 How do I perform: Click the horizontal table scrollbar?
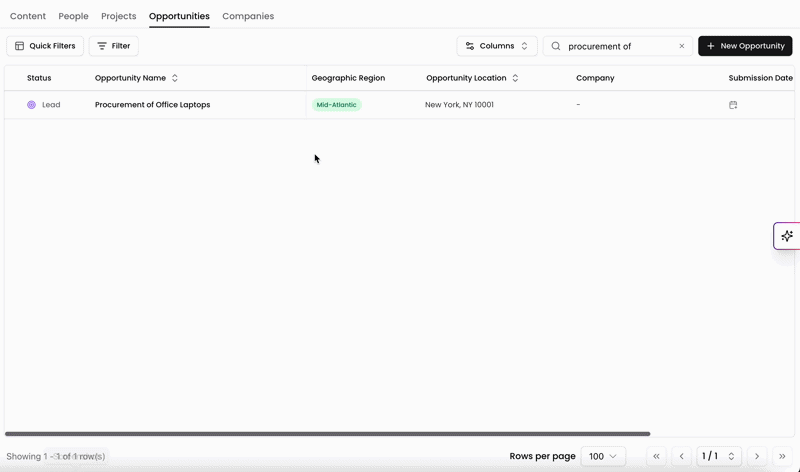[328, 434]
